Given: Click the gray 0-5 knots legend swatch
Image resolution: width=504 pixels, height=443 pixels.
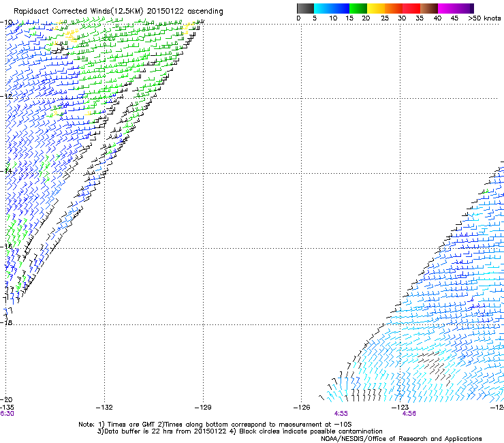Looking at the screenshot, I should [305, 8].
